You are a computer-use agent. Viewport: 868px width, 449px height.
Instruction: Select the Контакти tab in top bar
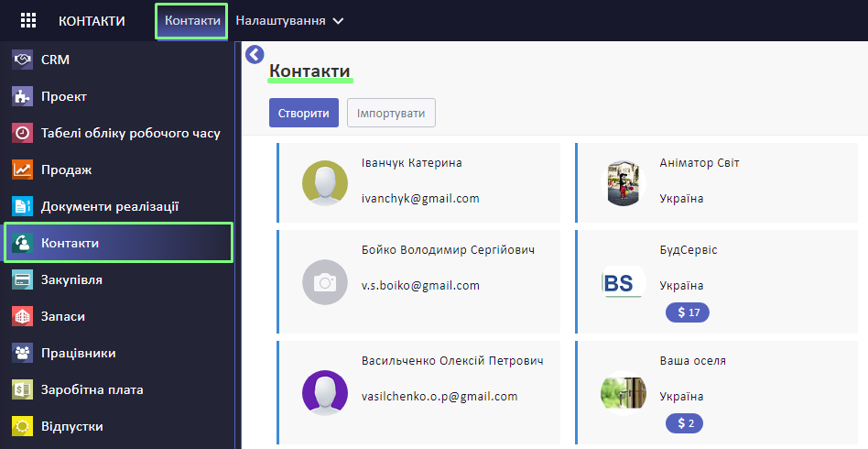click(192, 21)
